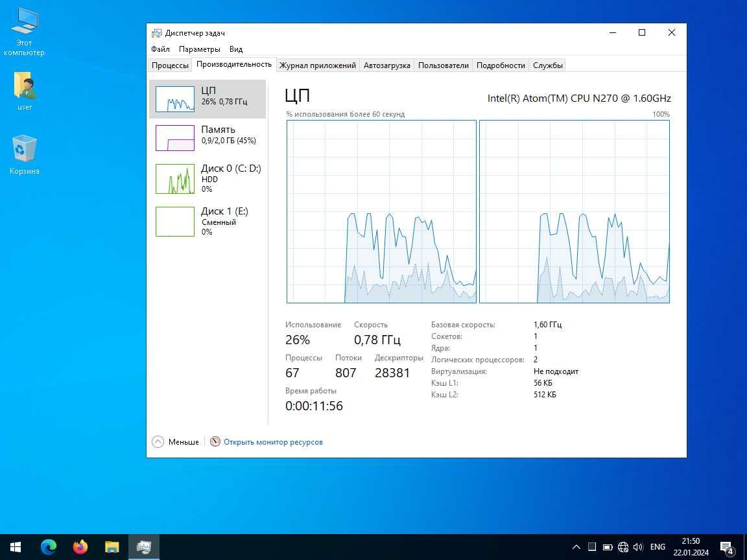
Task: Switch to Журнал приложений tab
Action: [x=317, y=65]
